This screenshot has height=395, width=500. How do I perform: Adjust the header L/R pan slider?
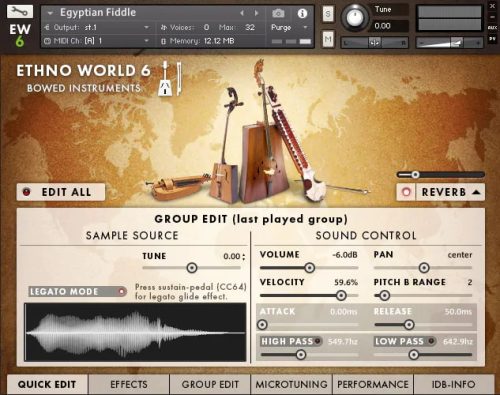[374, 43]
